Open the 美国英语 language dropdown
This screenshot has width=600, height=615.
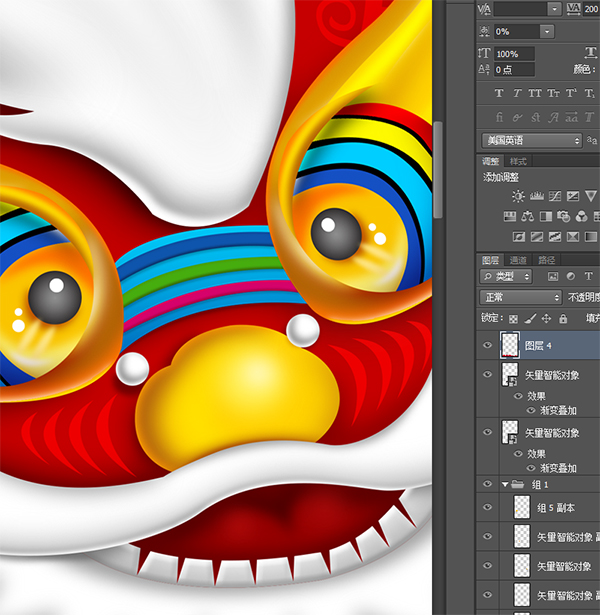532,140
